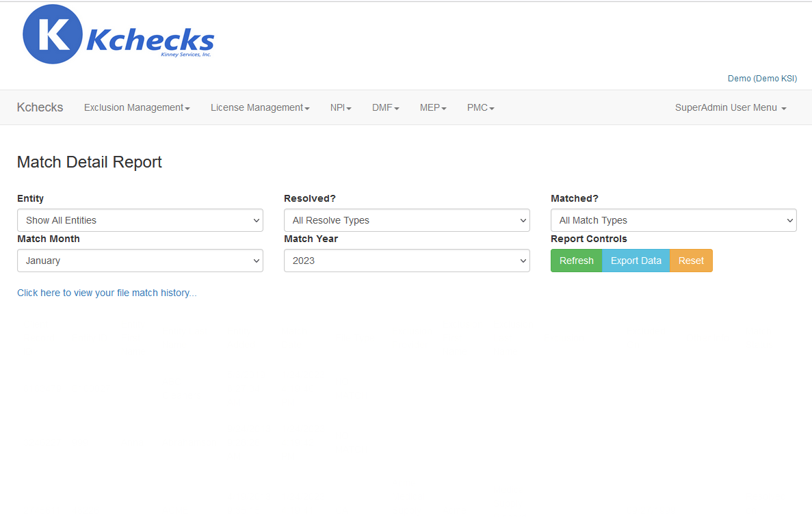812x517 pixels.
Task: Click the orange Reset button
Action: click(x=691, y=261)
